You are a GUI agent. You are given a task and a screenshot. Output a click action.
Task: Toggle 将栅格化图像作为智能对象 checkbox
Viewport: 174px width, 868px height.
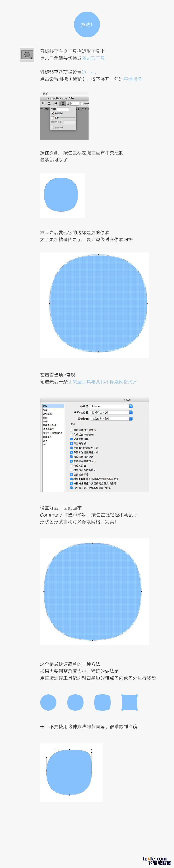coord(71,483)
